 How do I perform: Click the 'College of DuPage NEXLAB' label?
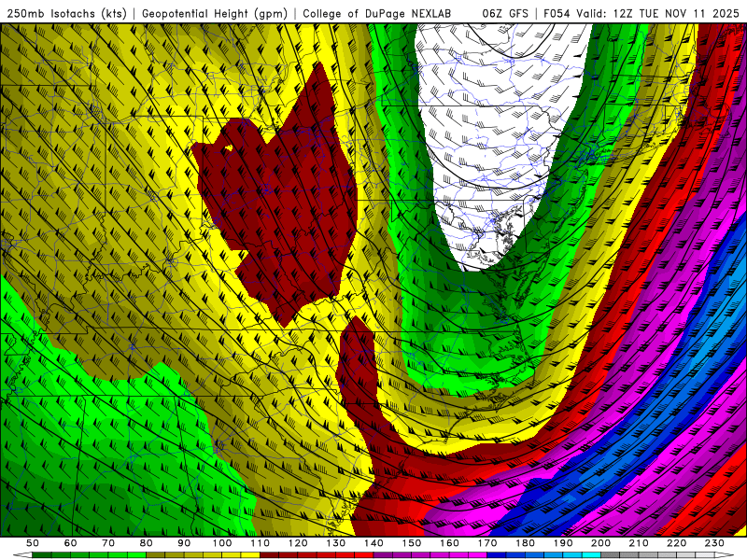[377, 14]
